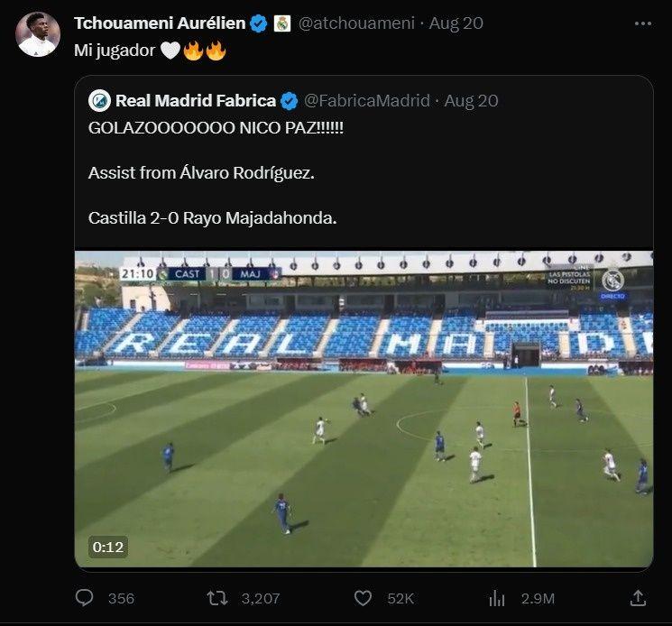Screen dimensions: 672x626
Task: Click Real Madrid Fabrica's avatar icon
Action: pos(99,100)
